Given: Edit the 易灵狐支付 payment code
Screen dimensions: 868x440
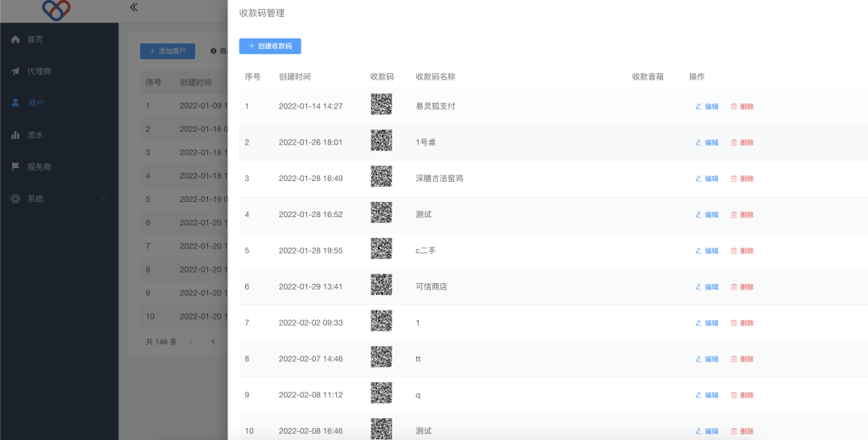Looking at the screenshot, I should 707,106.
